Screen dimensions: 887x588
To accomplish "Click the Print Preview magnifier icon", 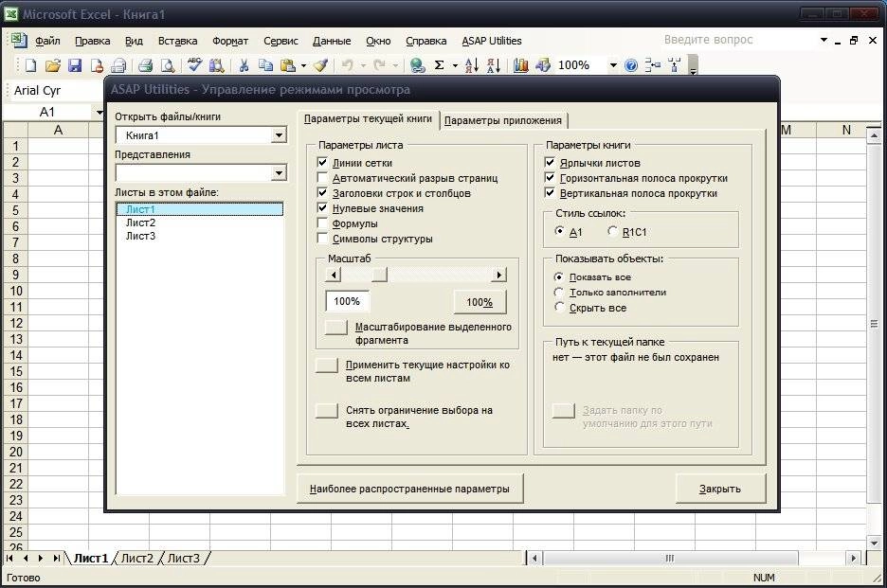I will pos(168,65).
